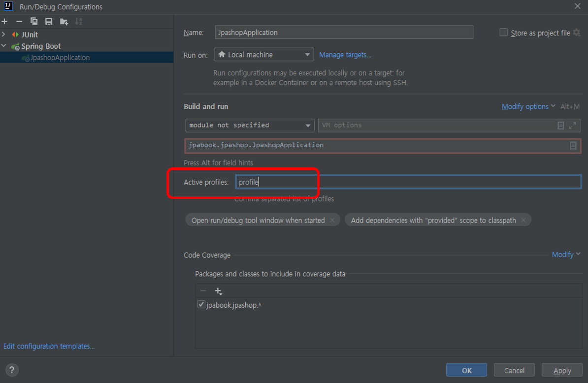The height and width of the screenshot is (383, 588).
Task: Open the Manage targets link
Action: tap(345, 55)
